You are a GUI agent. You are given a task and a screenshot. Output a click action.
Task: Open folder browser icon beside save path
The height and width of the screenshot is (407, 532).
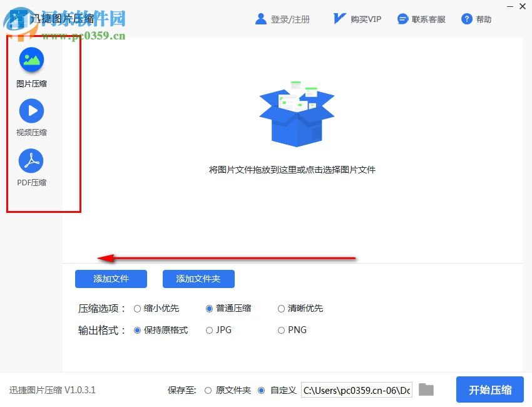(426, 389)
